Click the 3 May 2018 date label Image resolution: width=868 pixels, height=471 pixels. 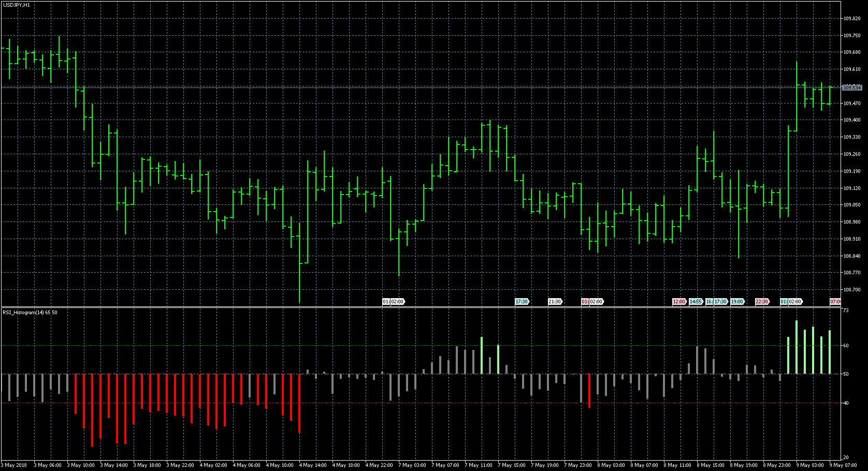point(16,465)
